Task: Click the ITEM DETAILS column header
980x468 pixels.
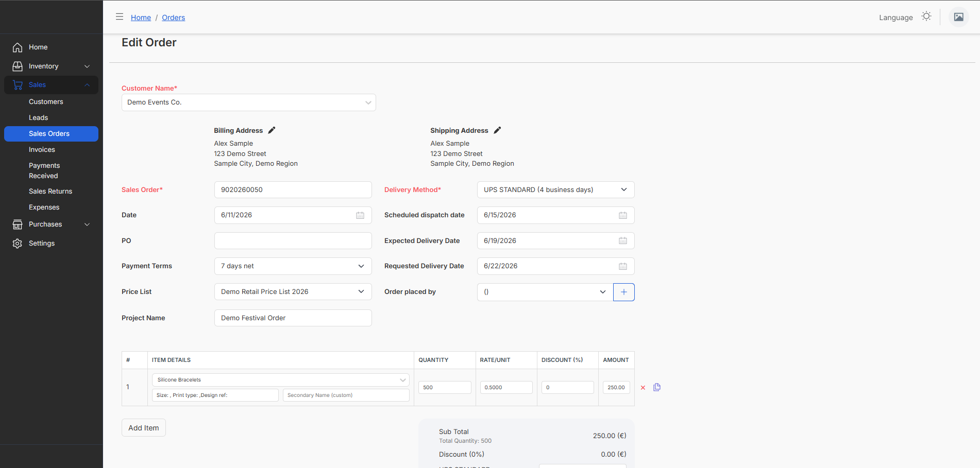Action: tap(171, 360)
